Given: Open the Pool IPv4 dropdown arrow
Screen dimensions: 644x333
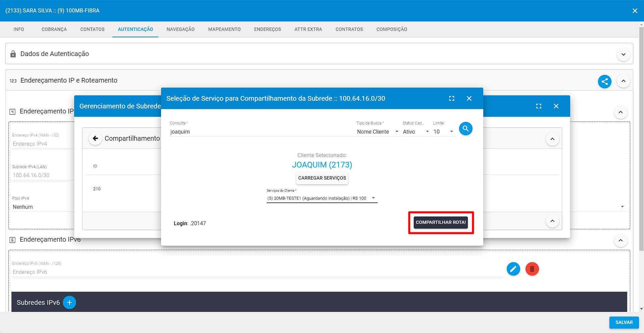Looking at the screenshot, I should coord(622,207).
